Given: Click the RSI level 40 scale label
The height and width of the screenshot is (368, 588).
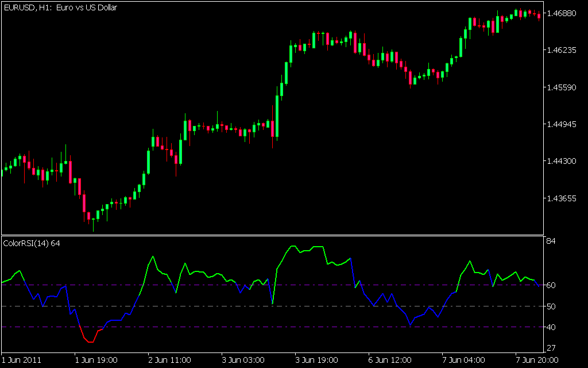Looking at the screenshot, I should tap(551, 327).
